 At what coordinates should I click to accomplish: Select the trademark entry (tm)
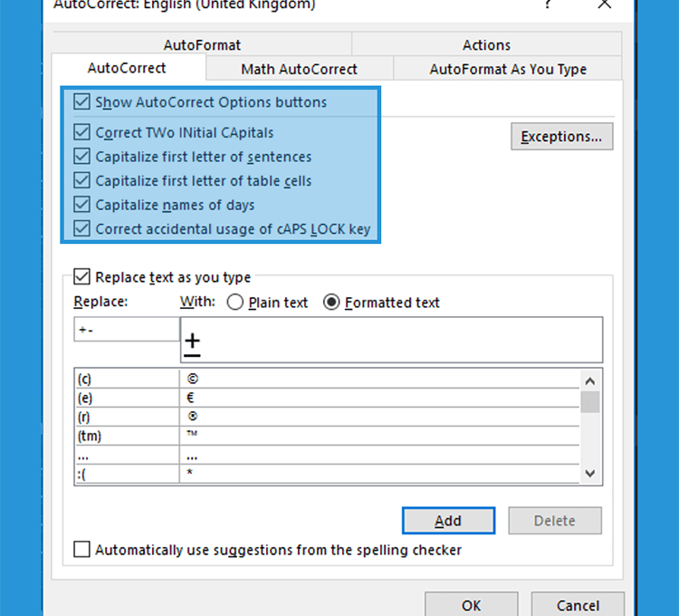coord(328,436)
